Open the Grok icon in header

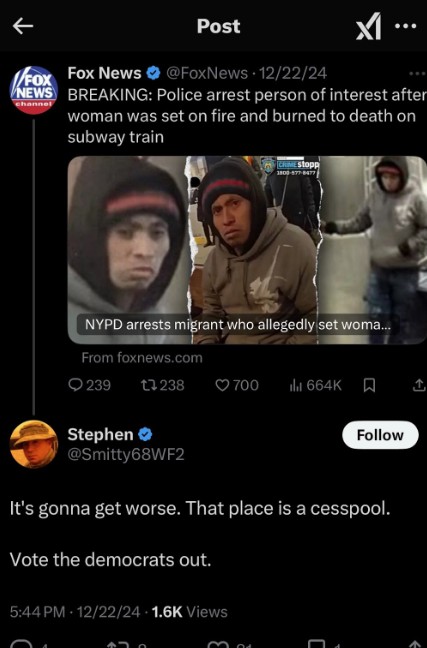point(368,26)
